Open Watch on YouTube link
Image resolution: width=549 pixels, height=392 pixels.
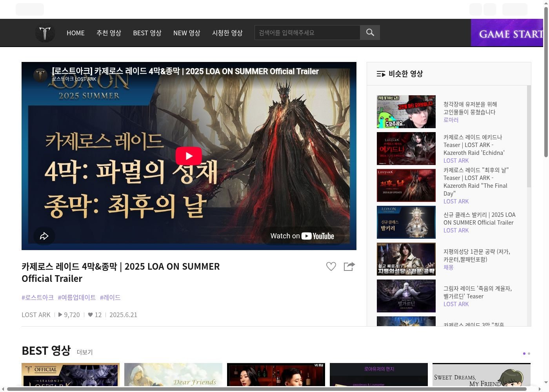tap(302, 236)
